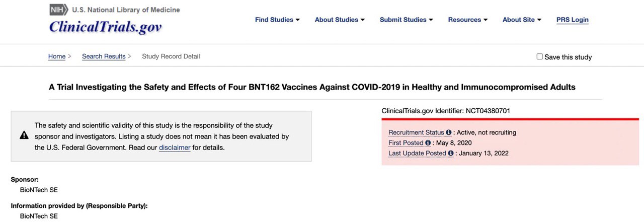Screen dimensions: 644x223
Task: Click the ClinicalTrials.gov site logo
Action: [x=105, y=27]
